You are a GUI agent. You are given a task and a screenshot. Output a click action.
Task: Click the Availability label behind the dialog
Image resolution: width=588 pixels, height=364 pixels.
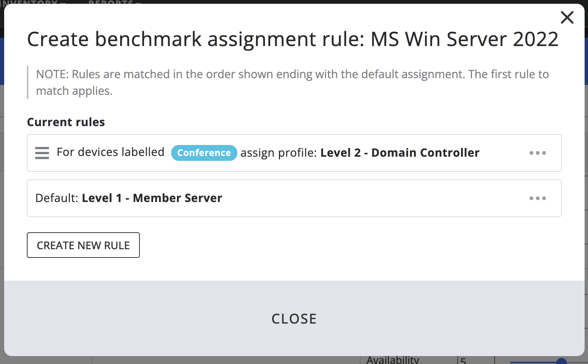point(393,360)
